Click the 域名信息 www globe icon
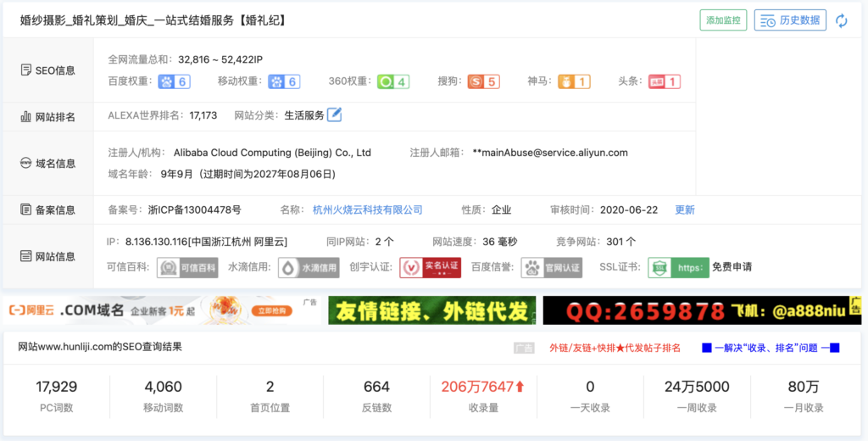 click(x=25, y=163)
